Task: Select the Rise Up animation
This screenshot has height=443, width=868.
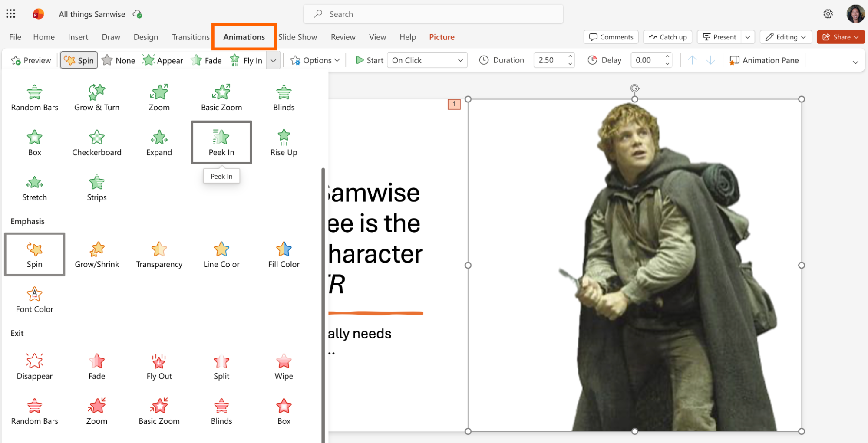Action: click(284, 143)
